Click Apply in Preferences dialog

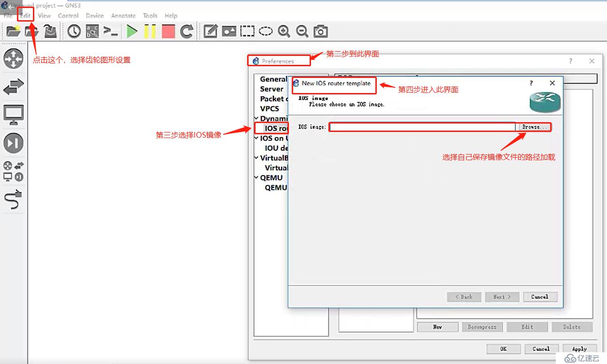point(579,349)
